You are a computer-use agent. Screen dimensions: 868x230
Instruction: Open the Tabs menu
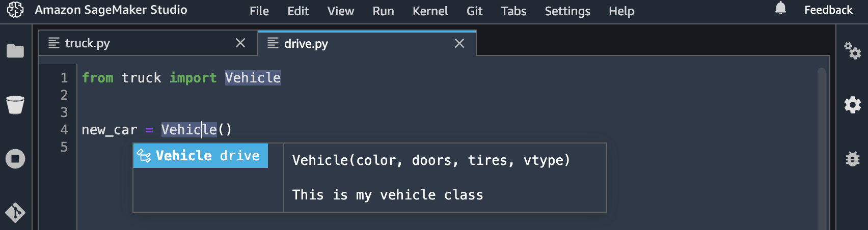point(513,11)
